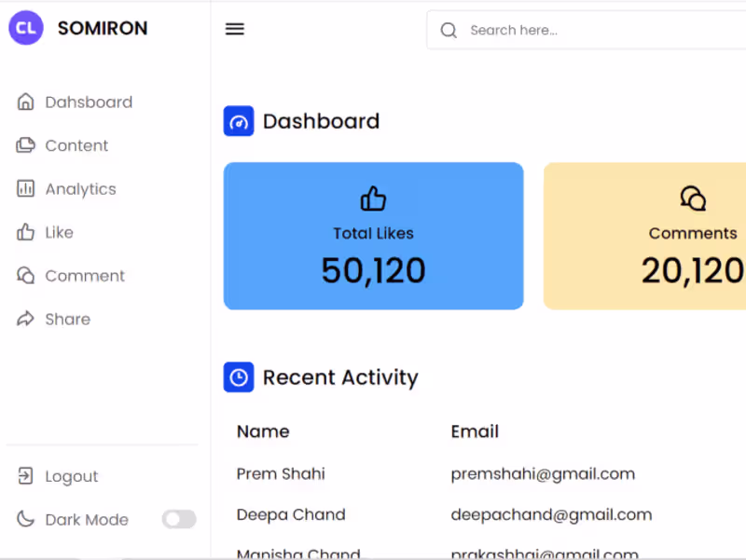
Task: Focus the Search here input field
Action: [x=587, y=30]
